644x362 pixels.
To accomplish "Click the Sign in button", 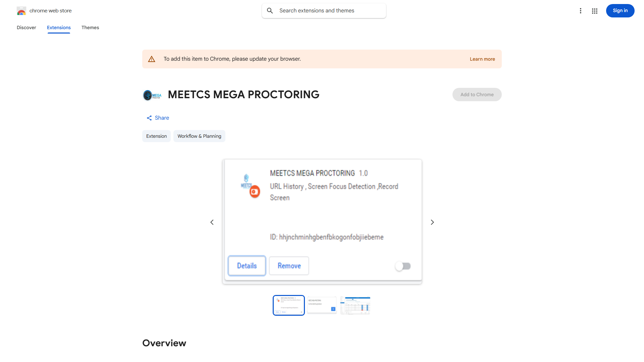I will (x=620, y=11).
